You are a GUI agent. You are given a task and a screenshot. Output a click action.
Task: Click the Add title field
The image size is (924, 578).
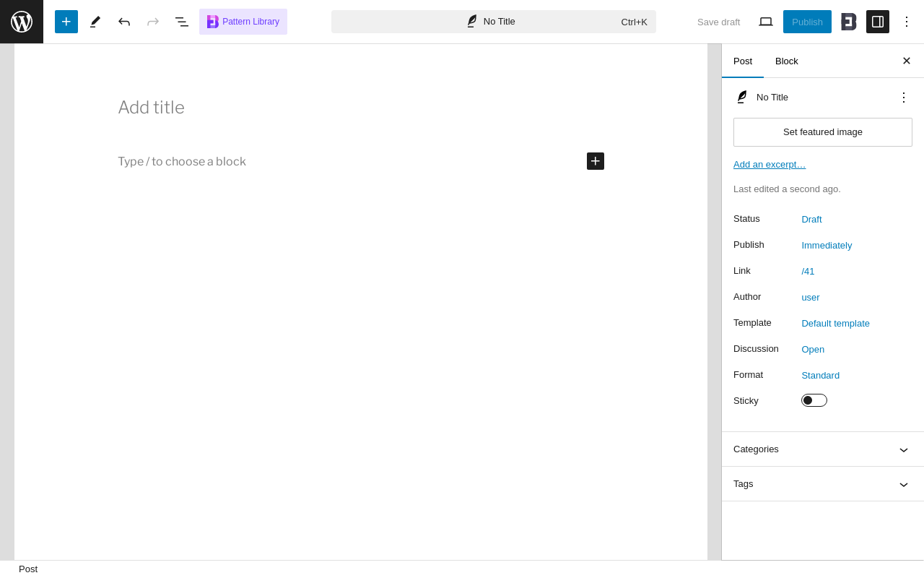(361, 107)
